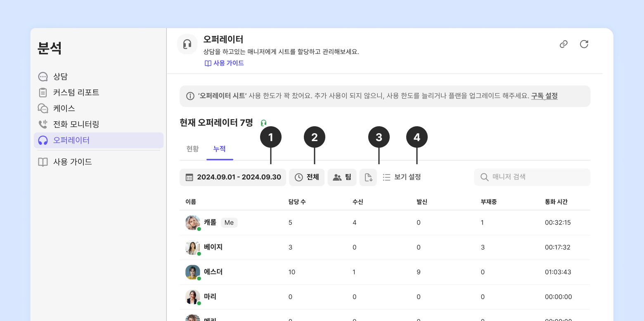Image resolution: width=644 pixels, height=321 pixels.
Task: Open 상담 in the sidebar
Action: 60,77
